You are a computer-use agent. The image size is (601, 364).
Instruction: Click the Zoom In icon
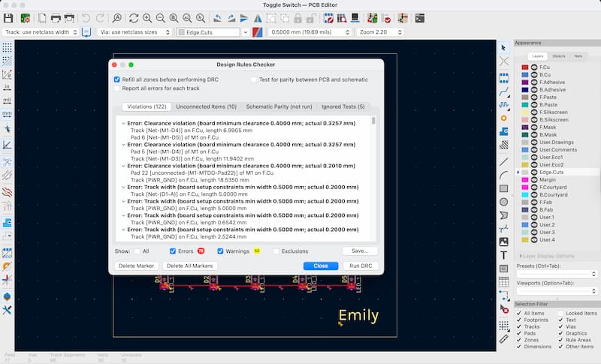coord(147,18)
